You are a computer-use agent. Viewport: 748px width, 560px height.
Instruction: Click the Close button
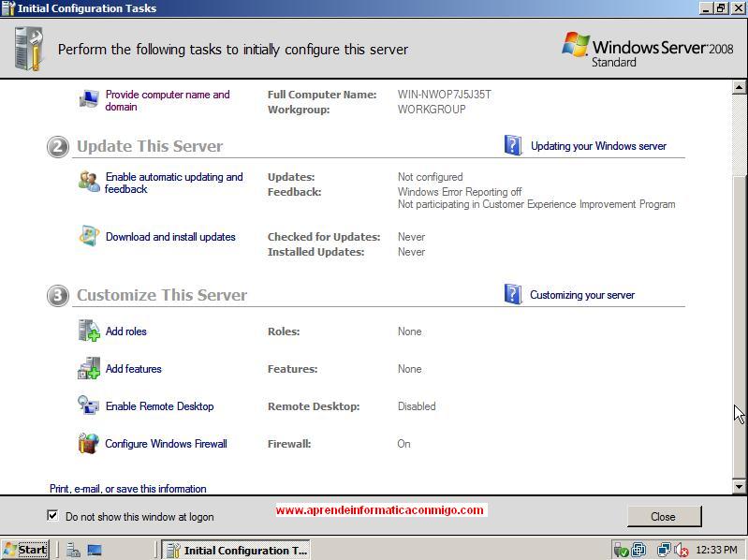(x=664, y=516)
